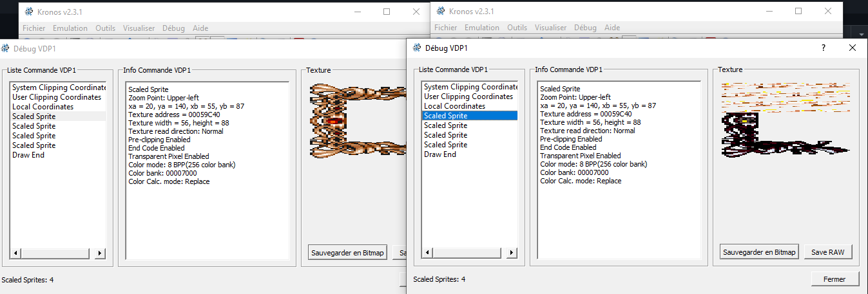Open Débug menu in left Kronos window

173,28
